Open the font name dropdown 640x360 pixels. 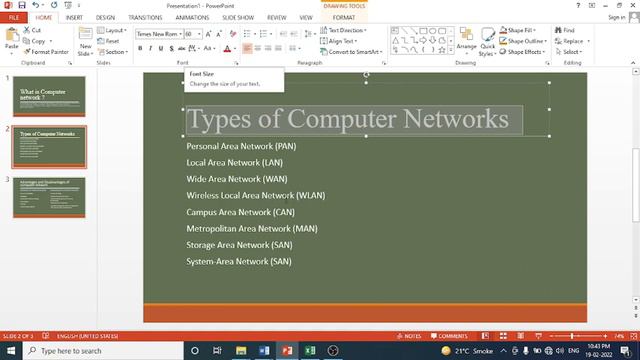point(180,34)
